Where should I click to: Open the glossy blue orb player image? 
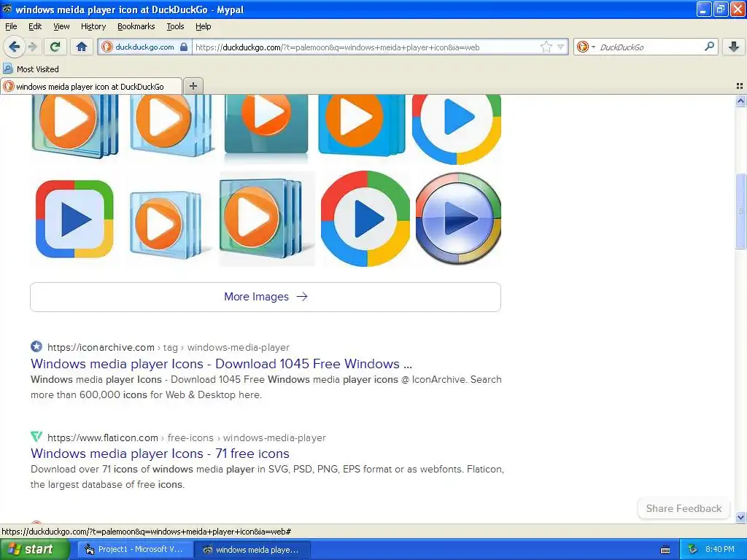(458, 219)
